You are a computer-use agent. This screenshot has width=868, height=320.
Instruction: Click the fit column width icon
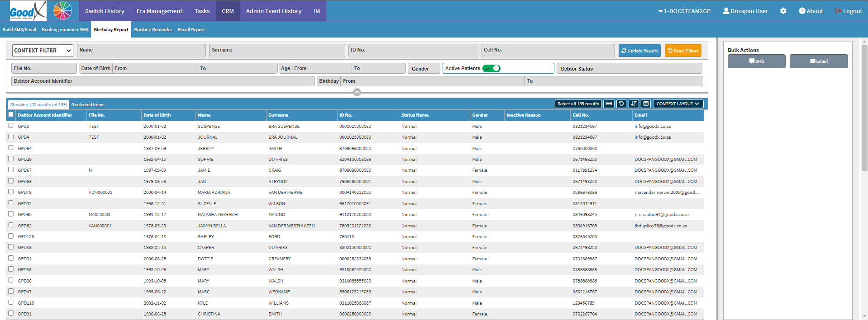pos(609,104)
